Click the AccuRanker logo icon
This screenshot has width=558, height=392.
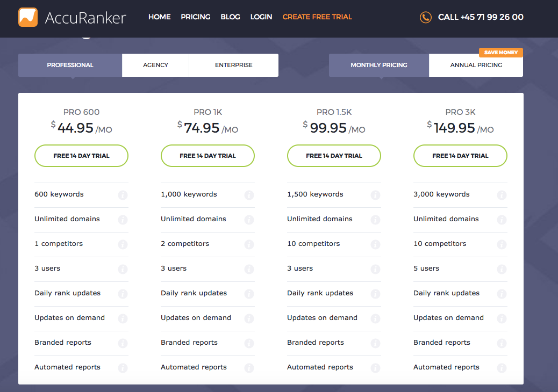[x=28, y=17]
